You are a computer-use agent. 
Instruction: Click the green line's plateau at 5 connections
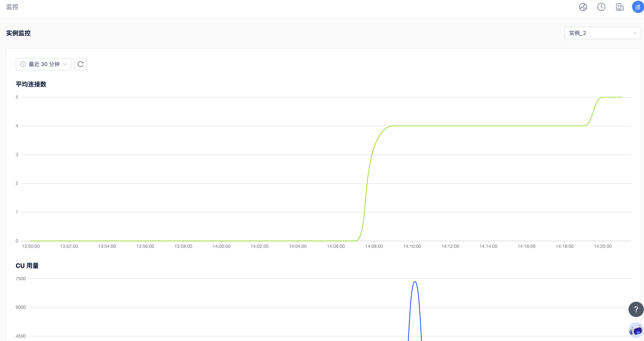coord(611,97)
